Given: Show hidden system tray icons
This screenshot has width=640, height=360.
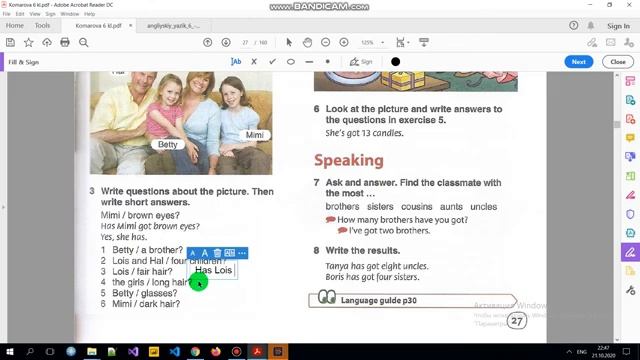Looking at the screenshot, I should pyautogui.click(x=569, y=351).
